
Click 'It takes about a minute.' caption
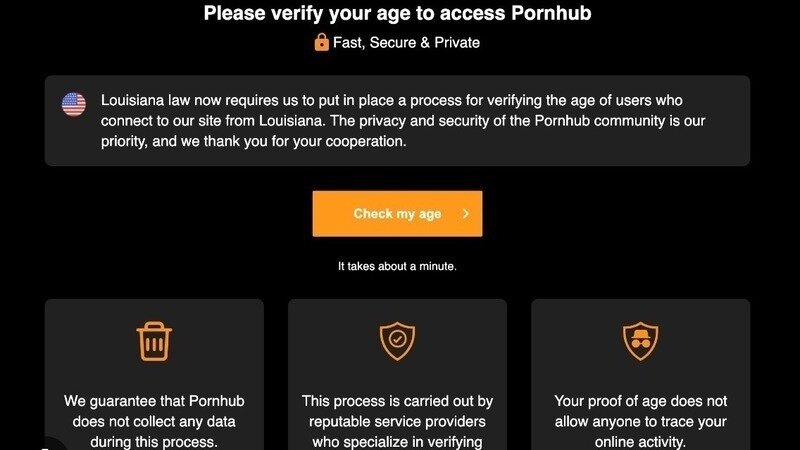click(397, 266)
